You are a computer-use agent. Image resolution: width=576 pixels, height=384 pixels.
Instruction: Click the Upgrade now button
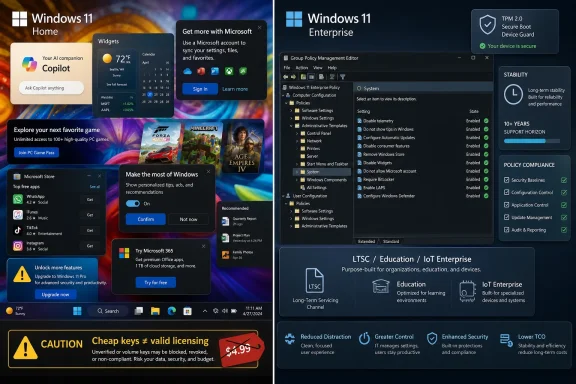[x=55, y=295]
